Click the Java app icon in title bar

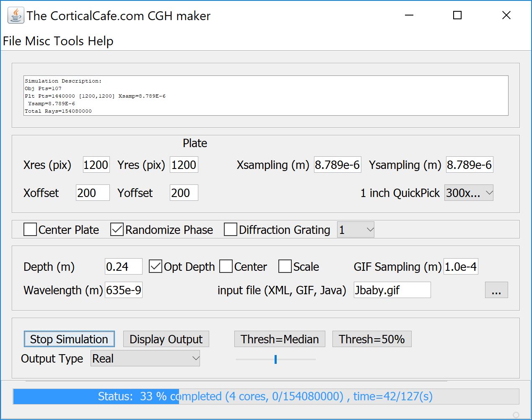click(16, 16)
